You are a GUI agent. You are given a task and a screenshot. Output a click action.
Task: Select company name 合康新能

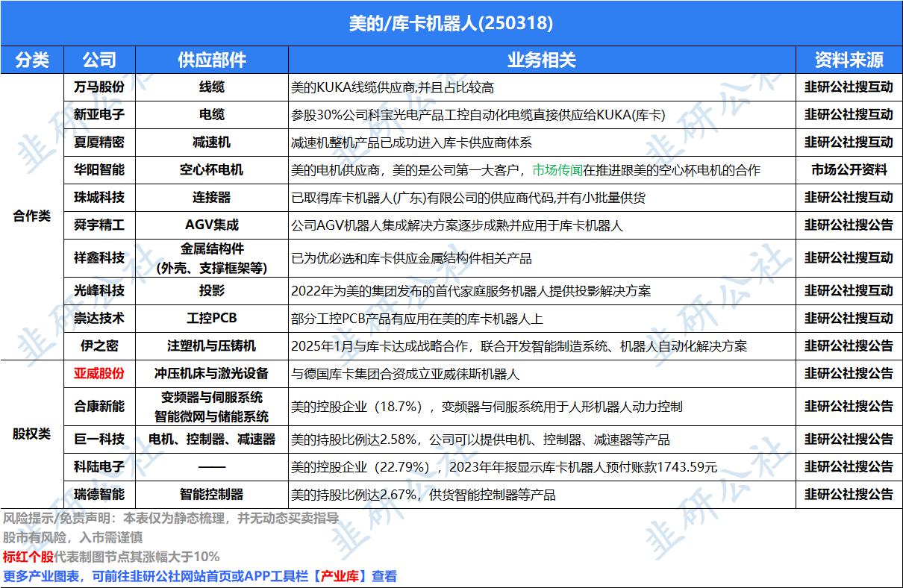[99, 406]
